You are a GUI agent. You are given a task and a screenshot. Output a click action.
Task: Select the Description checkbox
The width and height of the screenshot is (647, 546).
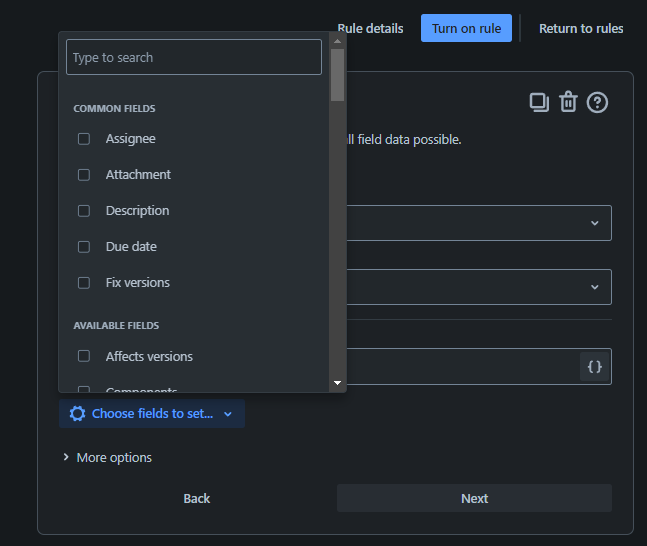84,211
